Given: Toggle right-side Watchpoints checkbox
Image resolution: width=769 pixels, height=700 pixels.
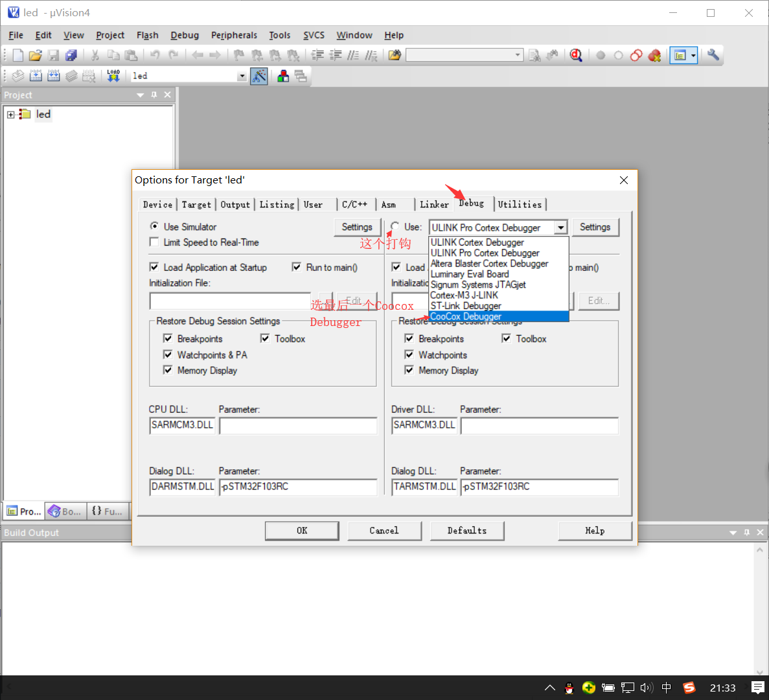Looking at the screenshot, I should pyautogui.click(x=409, y=354).
